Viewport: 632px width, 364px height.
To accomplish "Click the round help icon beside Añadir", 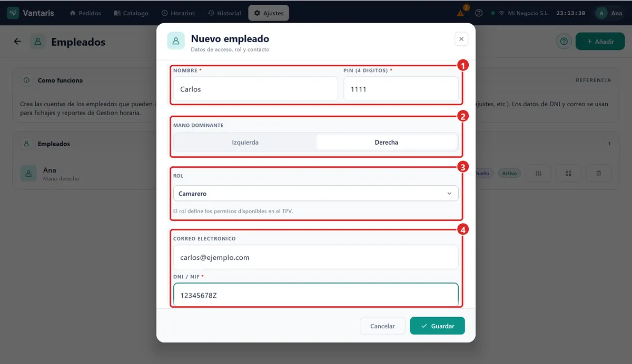I will 564,42.
